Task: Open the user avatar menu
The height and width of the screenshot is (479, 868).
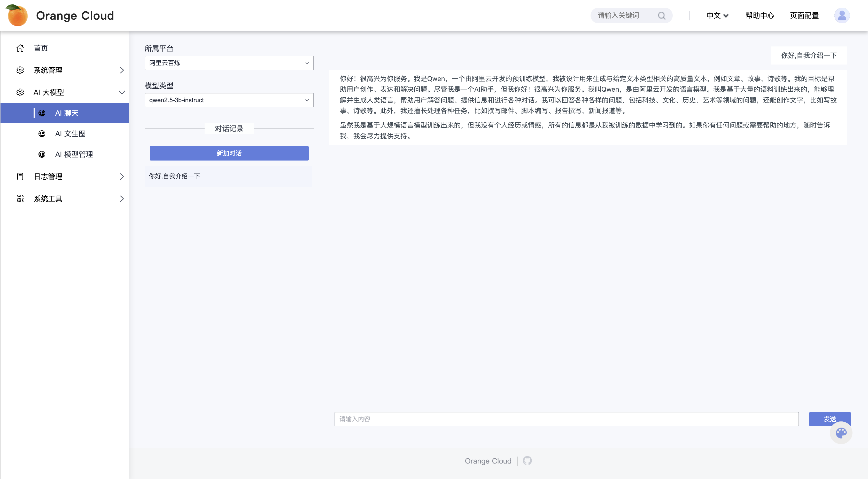Action: (x=842, y=15)
